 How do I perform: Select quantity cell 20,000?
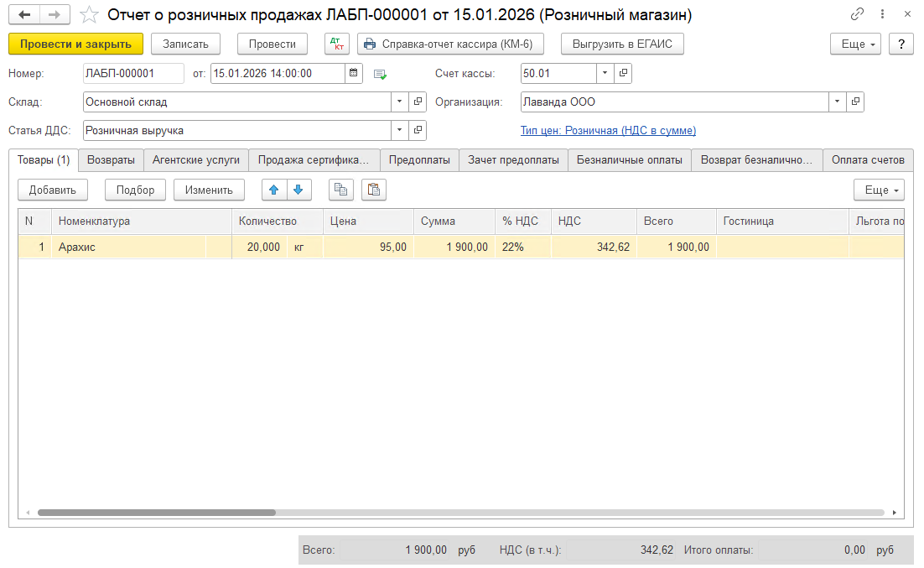point(259,248)
